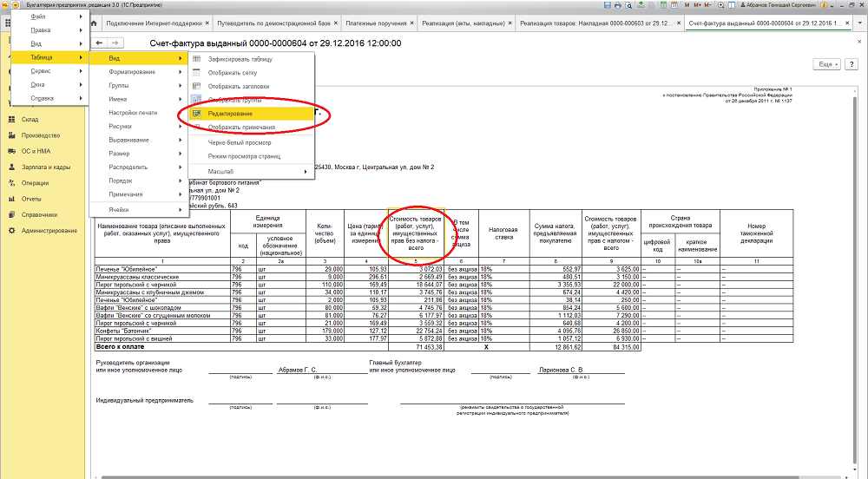Screen dimensions: 868x479
Task: Open the Администрирование section in sidebar
Action: (x=49, y=230)
